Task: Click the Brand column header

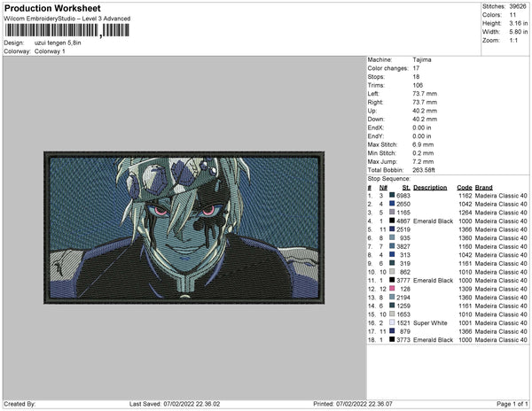Action: tap(483, 188)
